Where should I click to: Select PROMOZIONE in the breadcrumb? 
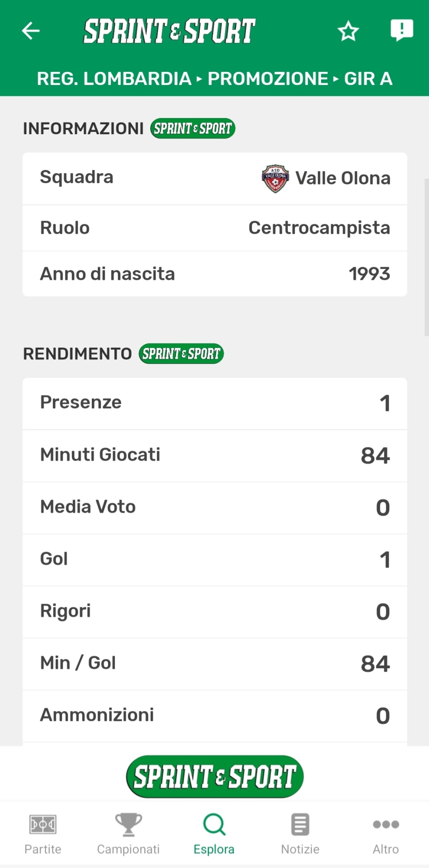tap(268, 79)
